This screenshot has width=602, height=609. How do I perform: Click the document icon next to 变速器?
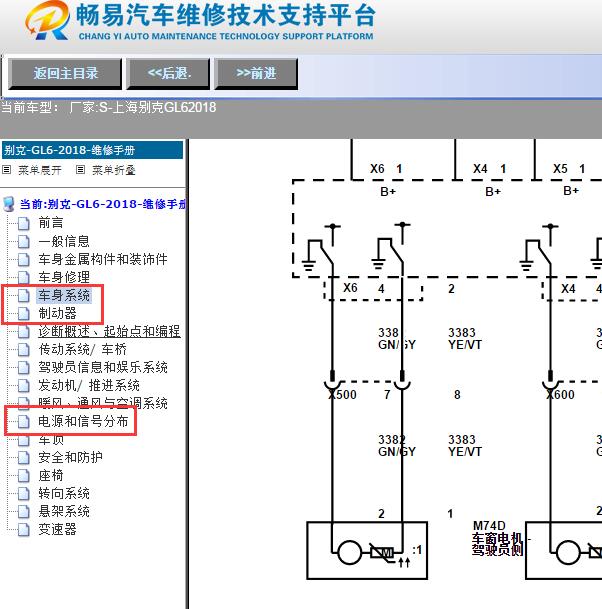[x=24, y=530]
